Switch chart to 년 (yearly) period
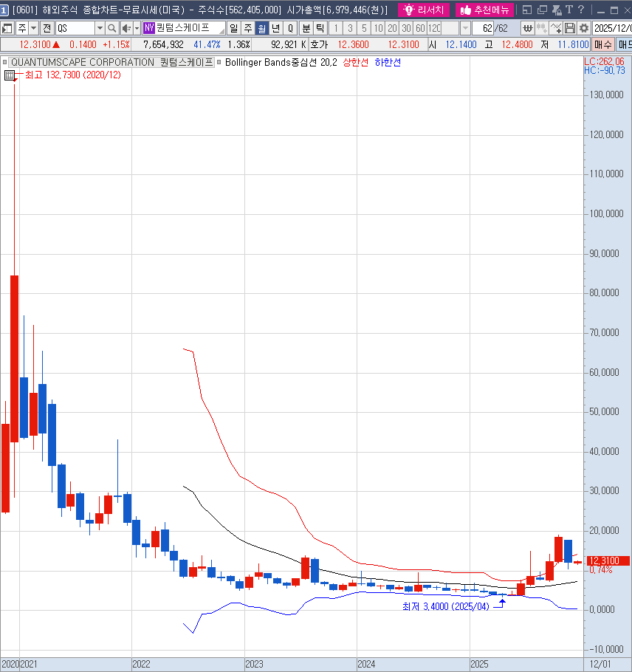 coord(275,28)
